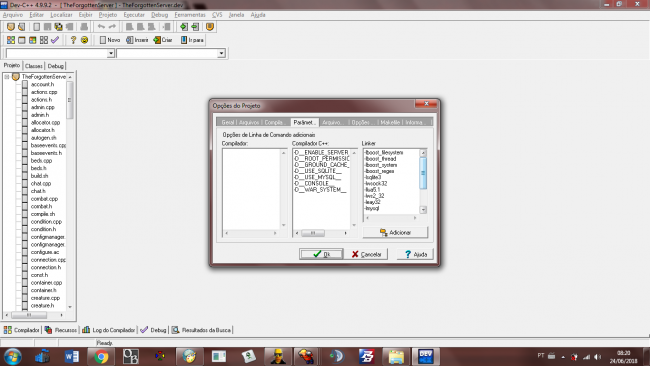Click the Ok button
Screen dimensions: 650x366
(x=321, y=254)
